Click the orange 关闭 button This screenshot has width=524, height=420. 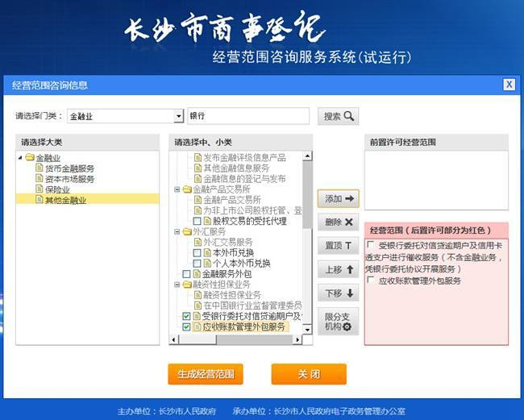(309, 374)
